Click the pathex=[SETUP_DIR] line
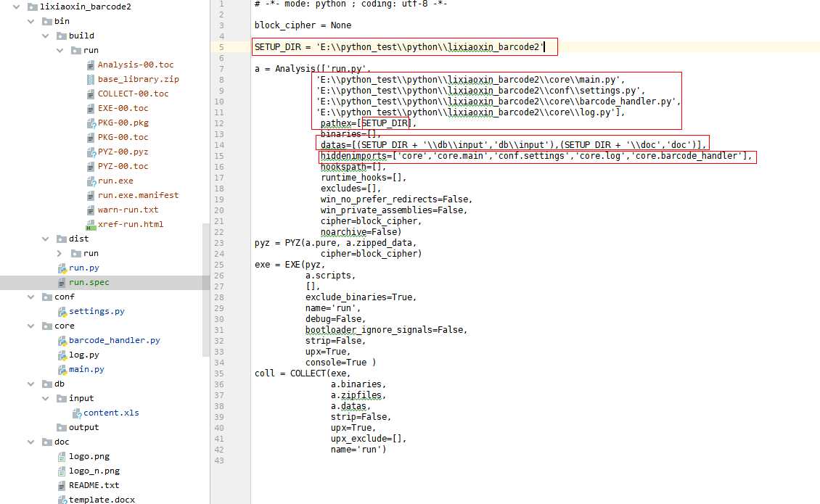Image resolution: width=820 pixels, height=504 pixels. pos(368,123)
